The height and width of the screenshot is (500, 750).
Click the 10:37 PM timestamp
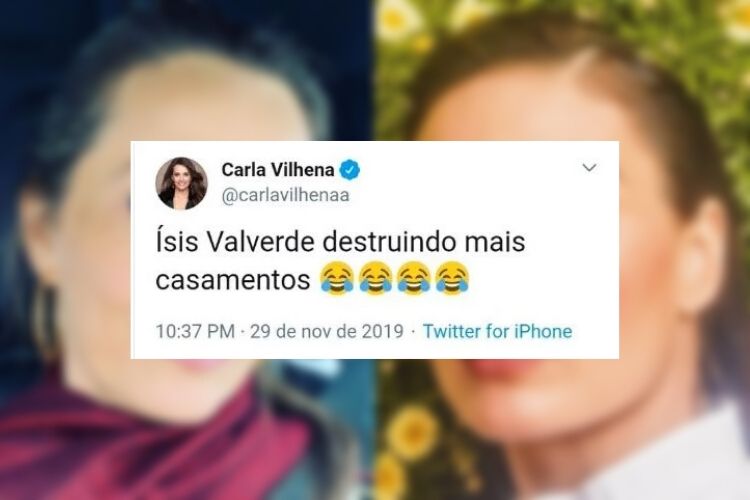[195, 331]
